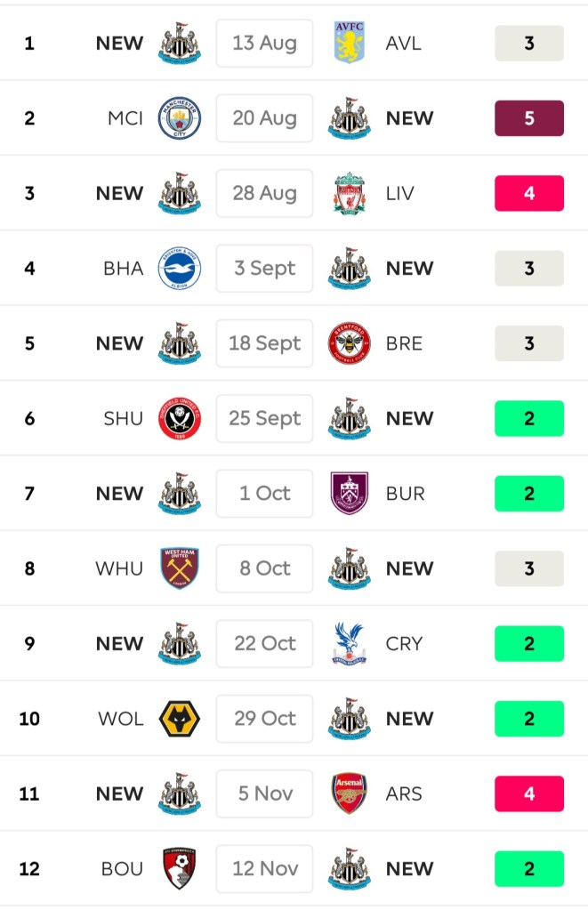Click the Brighton club badge
588x910 pixels.
coord(179,269)
